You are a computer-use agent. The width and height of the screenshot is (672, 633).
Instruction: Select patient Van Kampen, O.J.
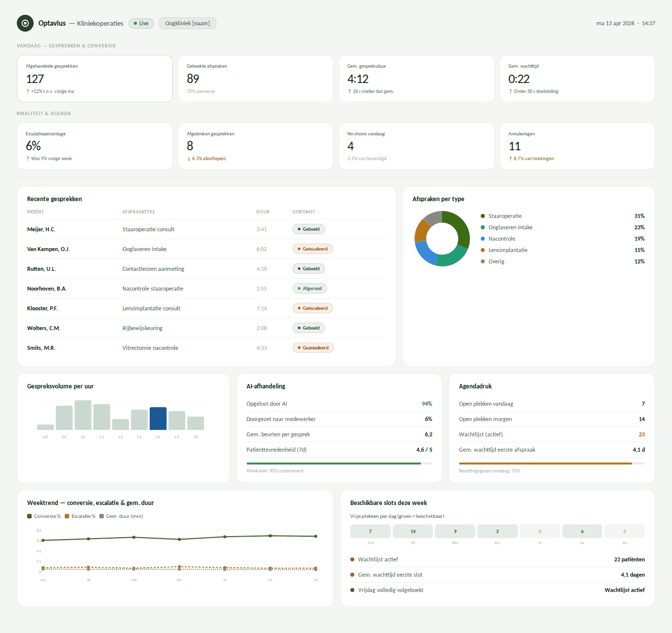pos(48,249)
